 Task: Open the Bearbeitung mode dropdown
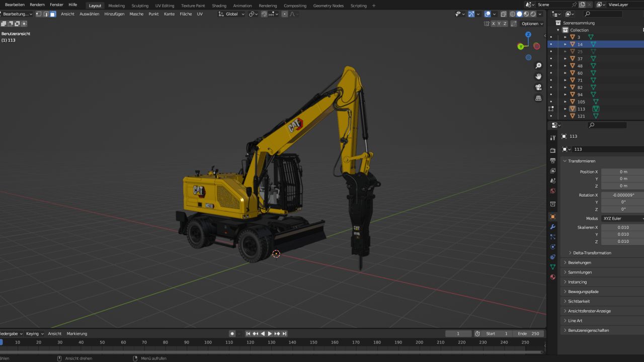pyautogui.click(x=17, y=14)
